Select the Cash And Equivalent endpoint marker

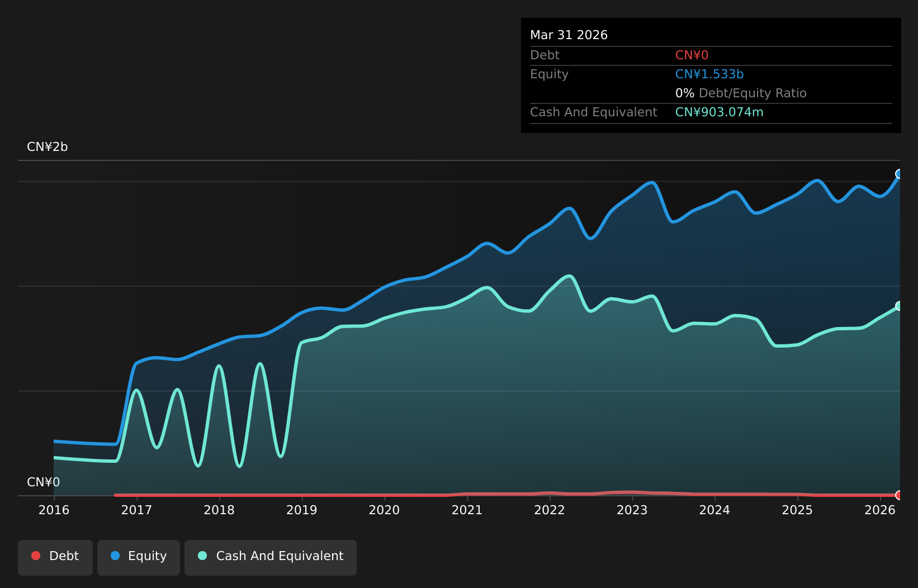coord(900,306)
